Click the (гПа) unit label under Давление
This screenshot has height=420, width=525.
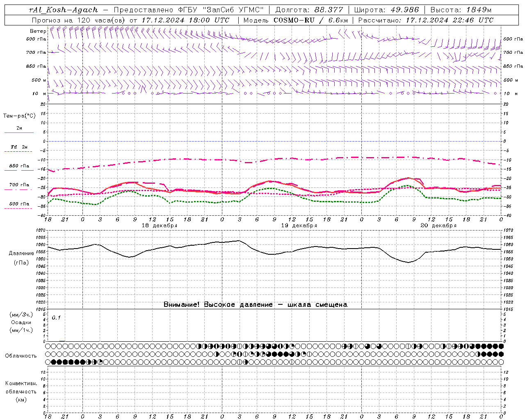21,263
